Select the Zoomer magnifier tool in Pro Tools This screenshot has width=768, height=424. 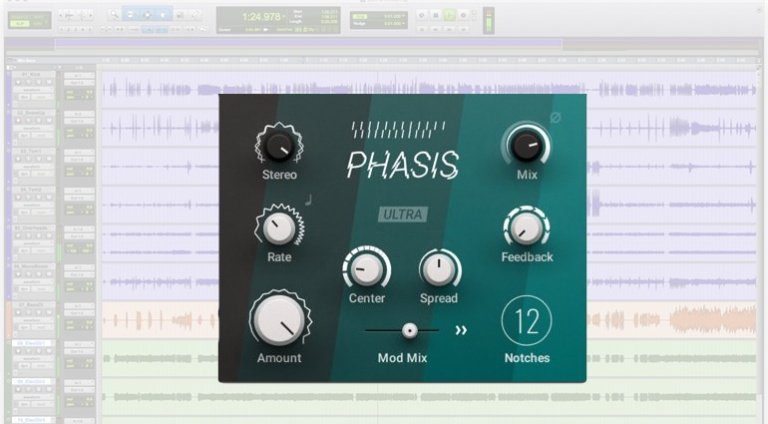114,15
